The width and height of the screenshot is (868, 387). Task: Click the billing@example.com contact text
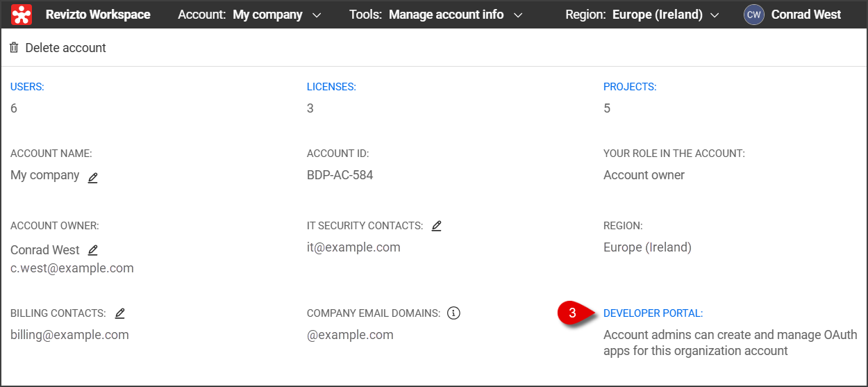pos(69,334)
